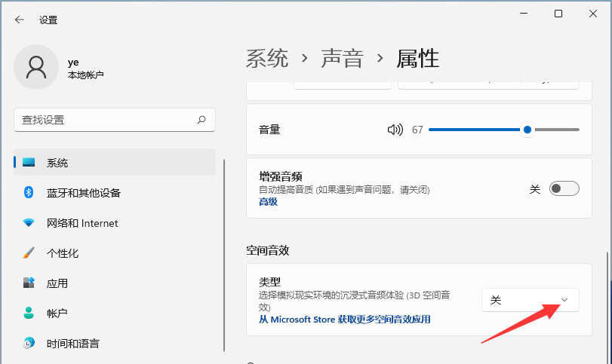The width and height of the screenshot is (612, 364).
Task: Click the Time and language clock icon
Action: click(x=29, y=343)
